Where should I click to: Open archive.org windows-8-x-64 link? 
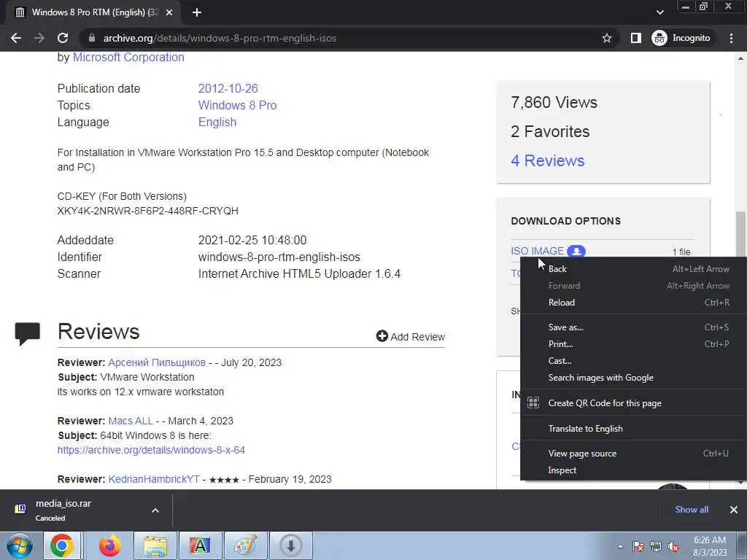[x=151, y=450]
